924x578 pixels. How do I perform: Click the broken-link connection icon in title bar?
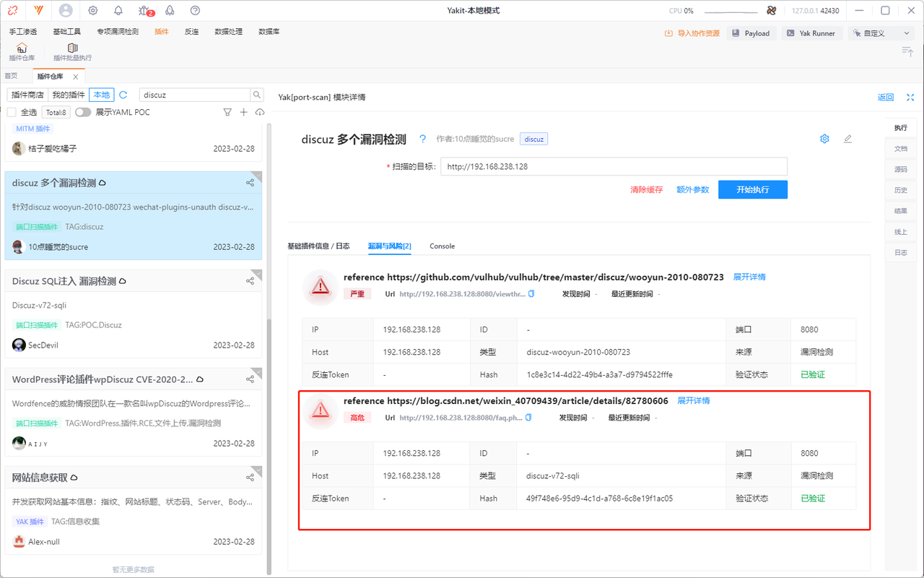click(13, 10)
